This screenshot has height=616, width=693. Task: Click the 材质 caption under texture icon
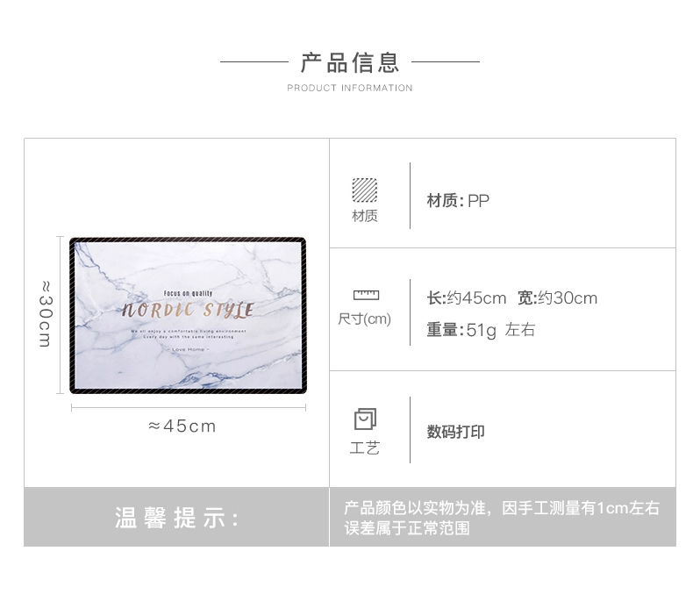(365, 216)
